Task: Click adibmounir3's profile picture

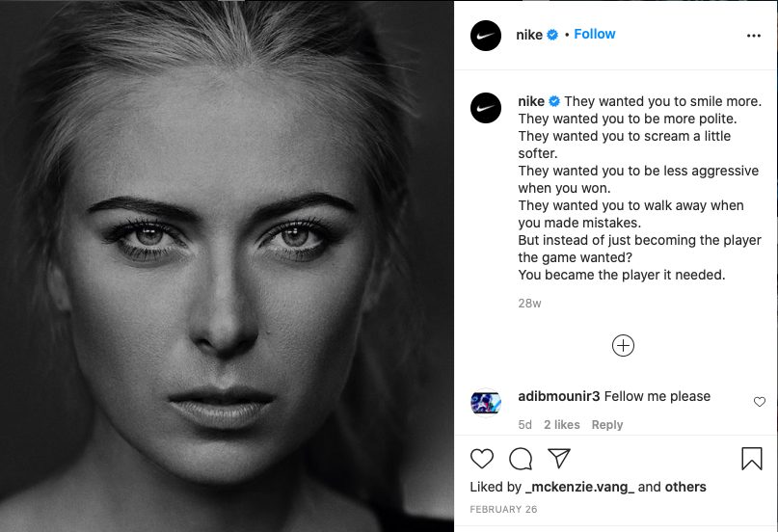Action: tap(486, 403)
